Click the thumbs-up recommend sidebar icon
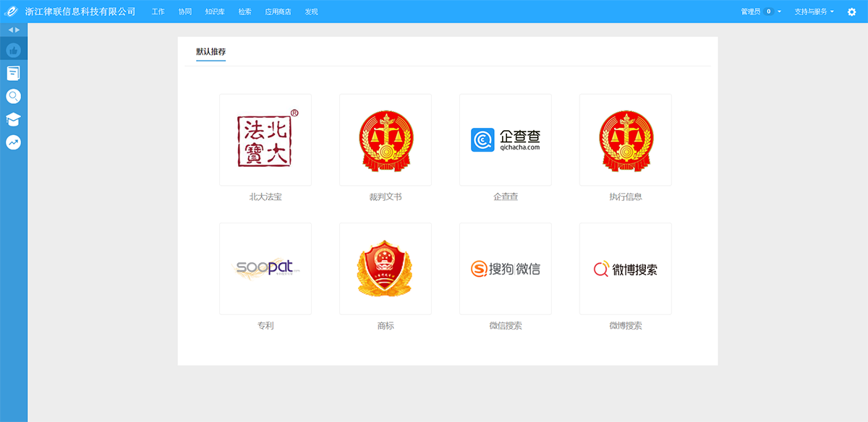This screenshot has width=868, height=422. (13, 50)
